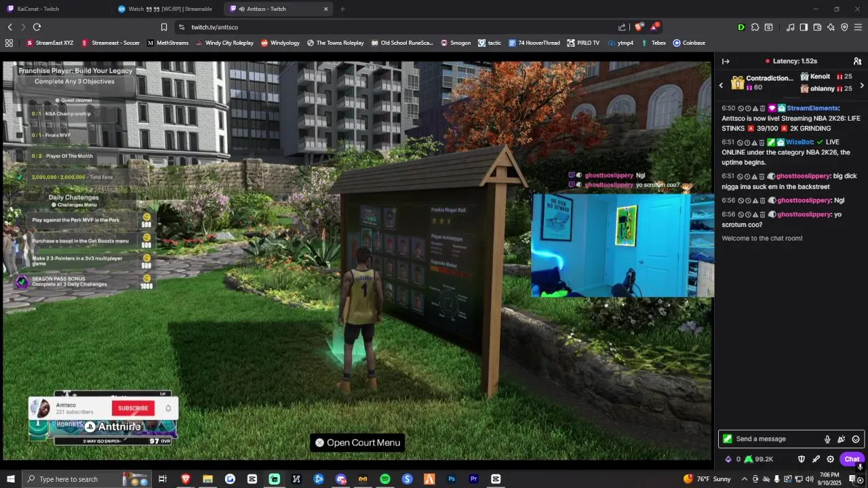Click the red Subscribe button overlay
Viewport: 868px width, 488px height.
click(133, 408)
